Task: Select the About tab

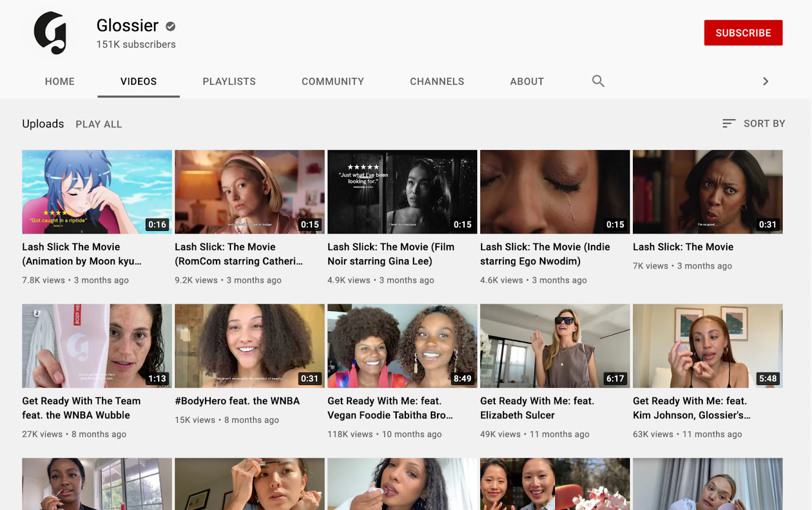Action: point(527,81)
